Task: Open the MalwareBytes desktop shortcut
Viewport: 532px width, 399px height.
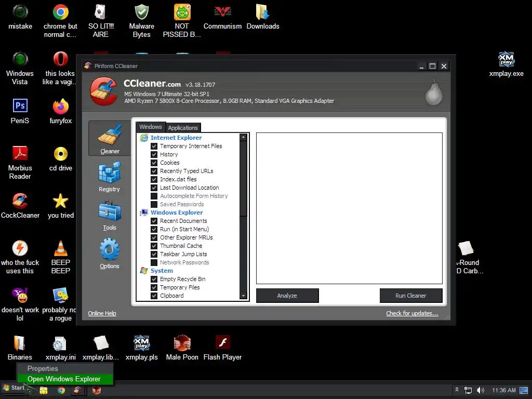Action: coord(141,20)
